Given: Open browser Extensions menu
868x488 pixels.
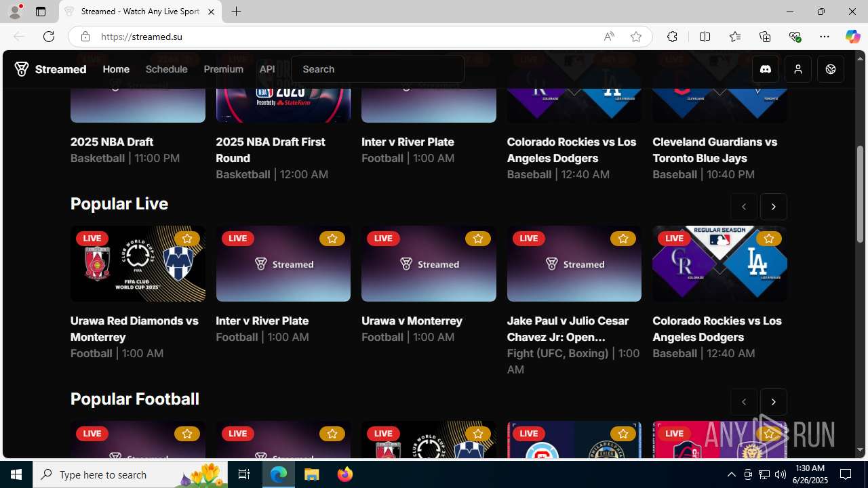Looking at the screenshot, I should pyautogui.click(x=672, y=37).
